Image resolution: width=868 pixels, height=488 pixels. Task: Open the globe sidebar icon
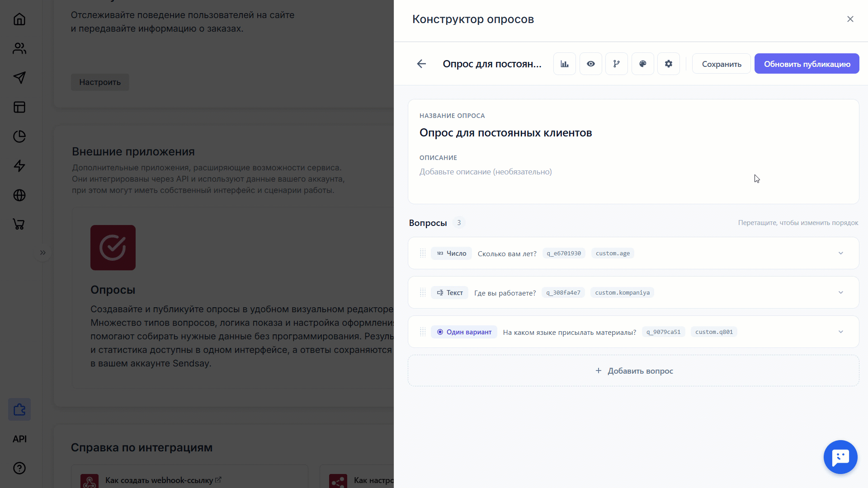click(x=19, y=195)
